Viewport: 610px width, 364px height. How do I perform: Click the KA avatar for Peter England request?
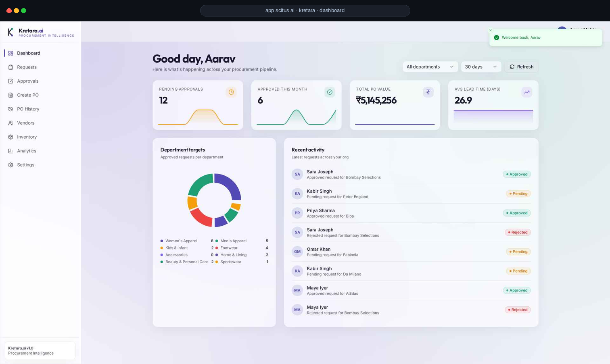click(x=297, y=193)
